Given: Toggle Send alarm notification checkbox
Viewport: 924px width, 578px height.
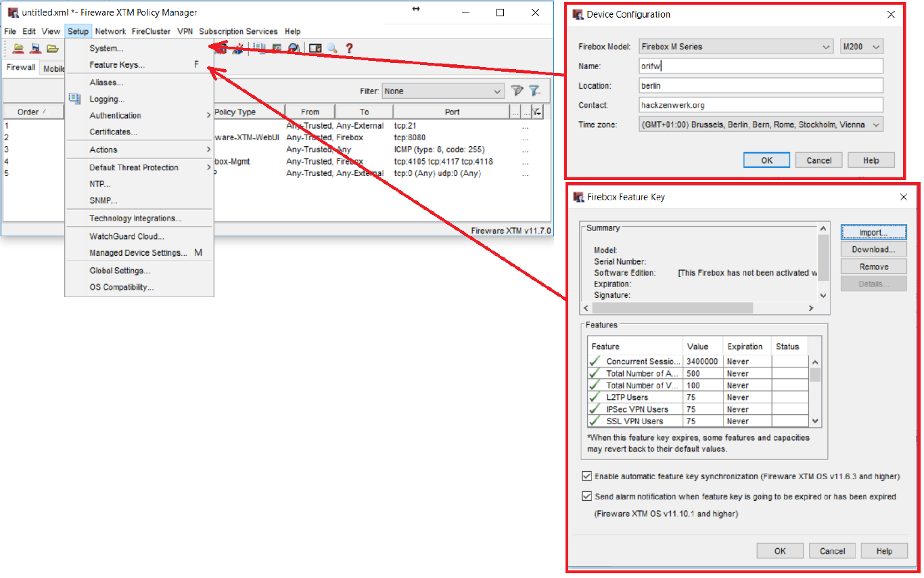Looking at the screenshot, I should tap(586, 496).
